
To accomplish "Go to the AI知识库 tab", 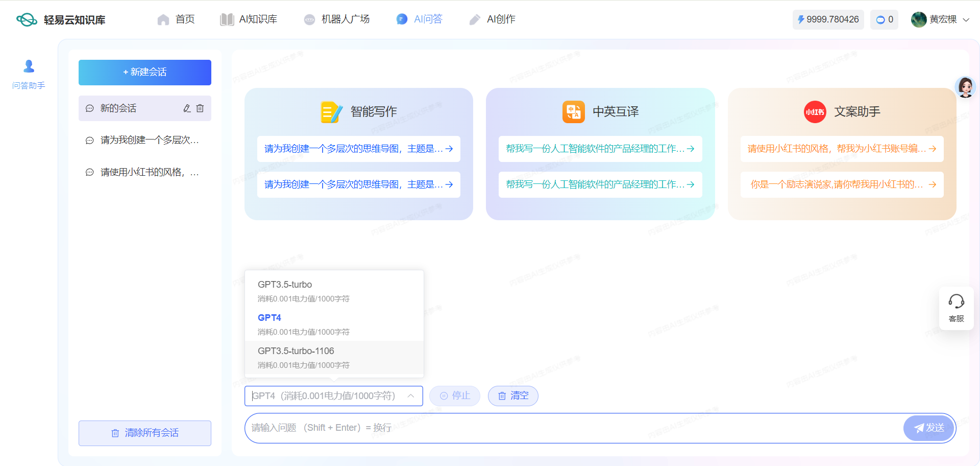I will [249, 19].
